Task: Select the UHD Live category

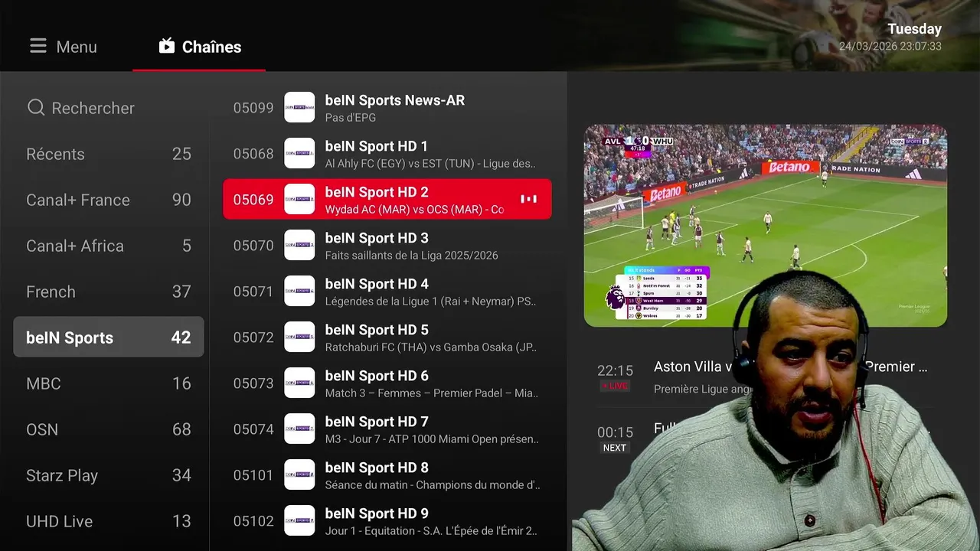Action: pyautogui.click(x=109, y=521)
